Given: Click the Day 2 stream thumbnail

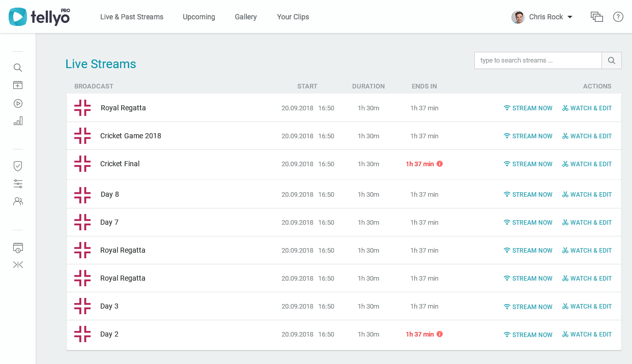Looking at the screenshot, I should (82, 334).
